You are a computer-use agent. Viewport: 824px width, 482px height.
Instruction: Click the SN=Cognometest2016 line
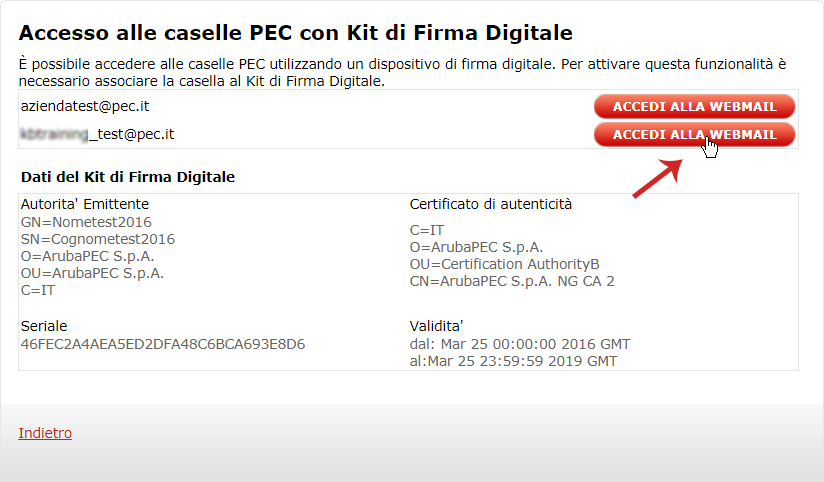point(98,239)
